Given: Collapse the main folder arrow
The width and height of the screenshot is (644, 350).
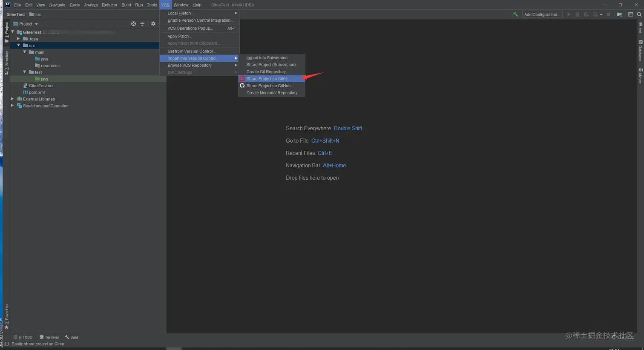Looking at the screenshot, I should [x=25, y=52].
